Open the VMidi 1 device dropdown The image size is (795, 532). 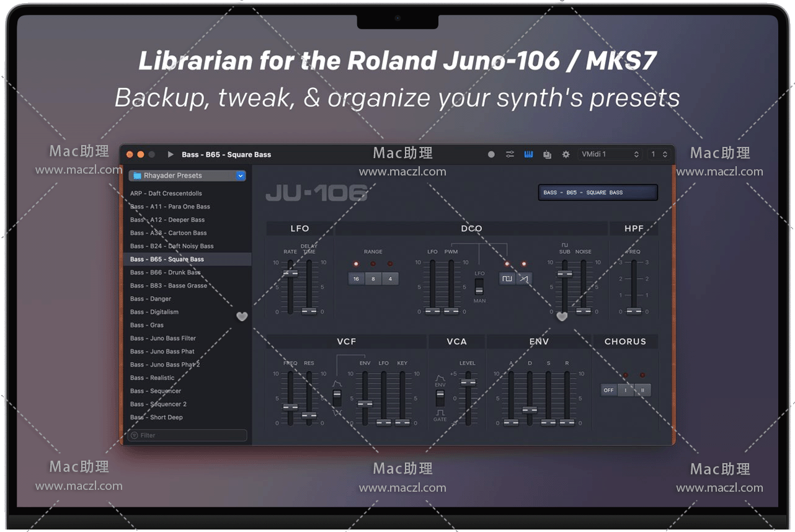610,154
